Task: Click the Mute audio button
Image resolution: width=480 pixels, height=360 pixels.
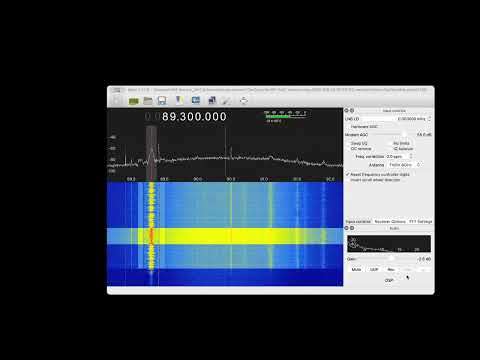Action: point(356,269)
